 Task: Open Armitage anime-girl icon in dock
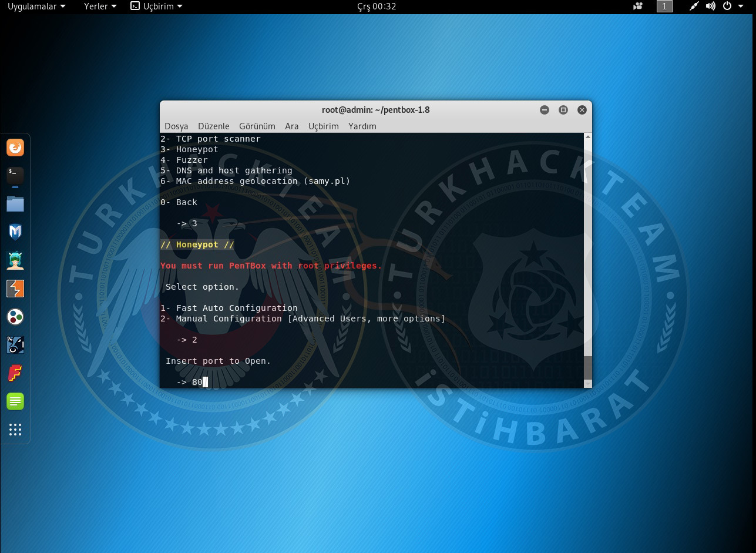pyautogui.click(x=15, y=260)
